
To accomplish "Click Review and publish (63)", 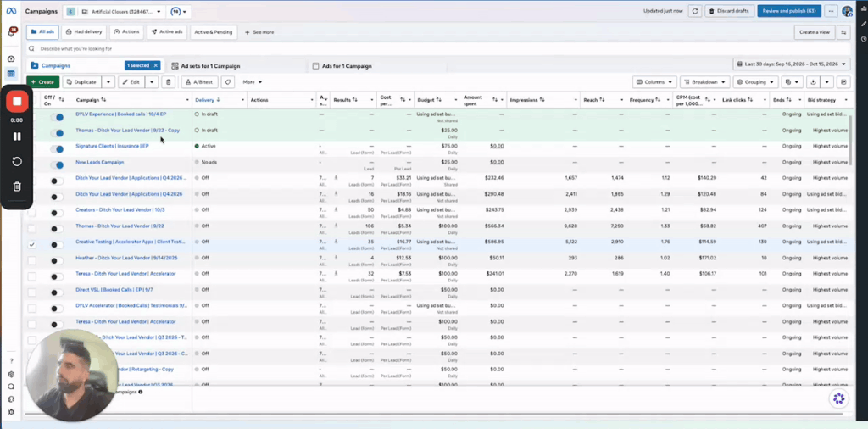I will [x=789, y=11].
